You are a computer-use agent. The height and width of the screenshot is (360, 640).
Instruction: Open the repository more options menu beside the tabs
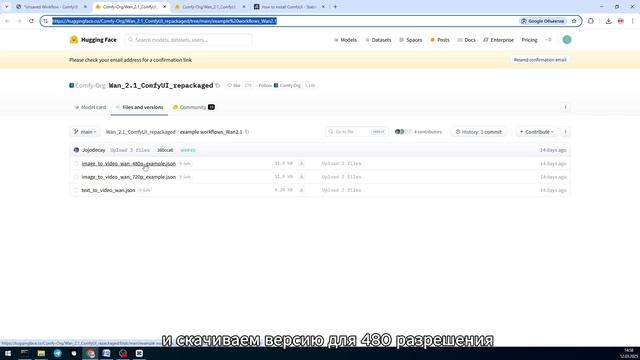pyautogui.click(x=565, y=107)
